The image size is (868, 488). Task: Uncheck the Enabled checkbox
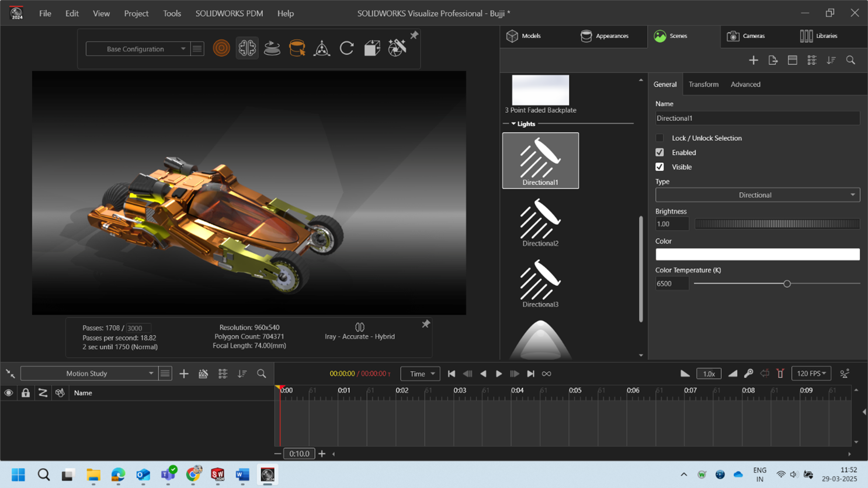coord(659,152)
